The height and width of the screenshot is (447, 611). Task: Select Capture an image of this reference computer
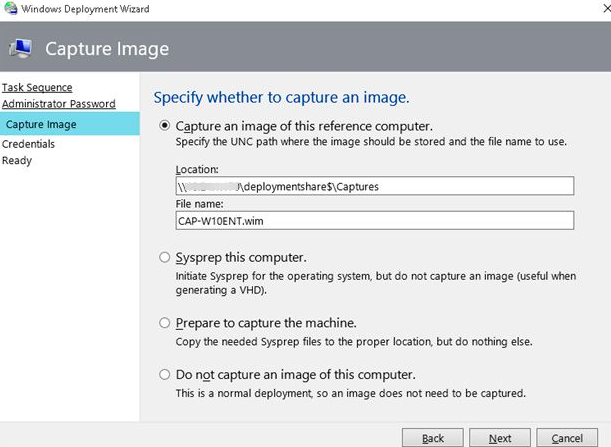pyautogui.click(x=165, y=125)
